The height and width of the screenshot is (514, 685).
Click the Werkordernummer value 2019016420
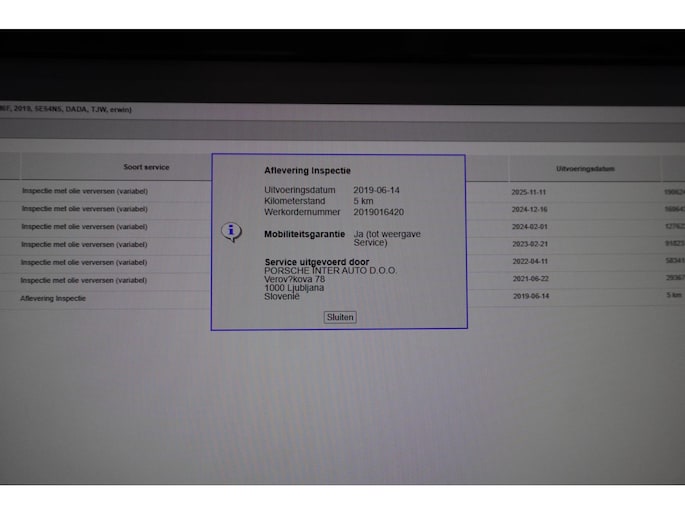coord(378,212)
